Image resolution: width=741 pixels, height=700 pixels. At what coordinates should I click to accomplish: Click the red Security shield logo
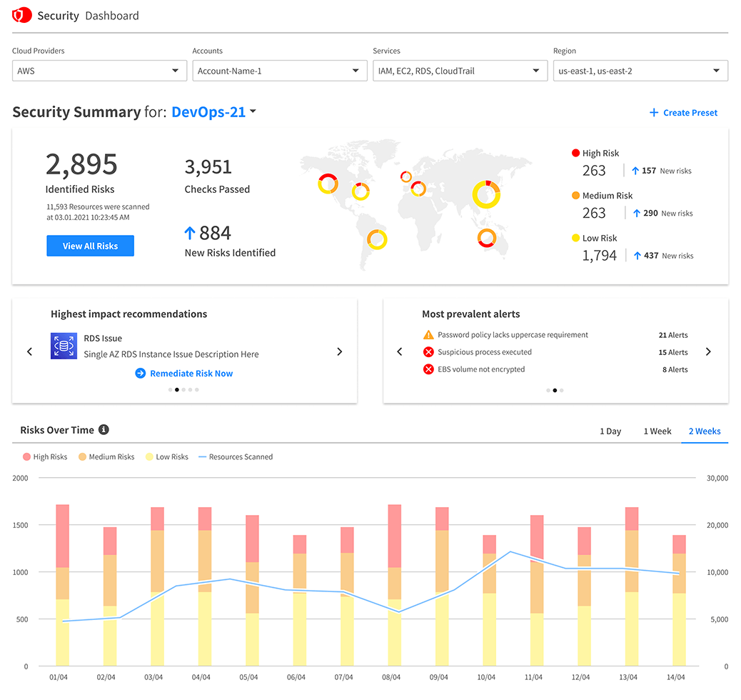click(22, 15)
